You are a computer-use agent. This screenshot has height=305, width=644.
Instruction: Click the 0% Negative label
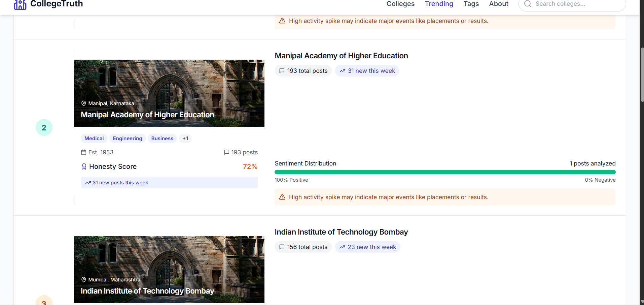pyautogui.click(x=600, y=180)
